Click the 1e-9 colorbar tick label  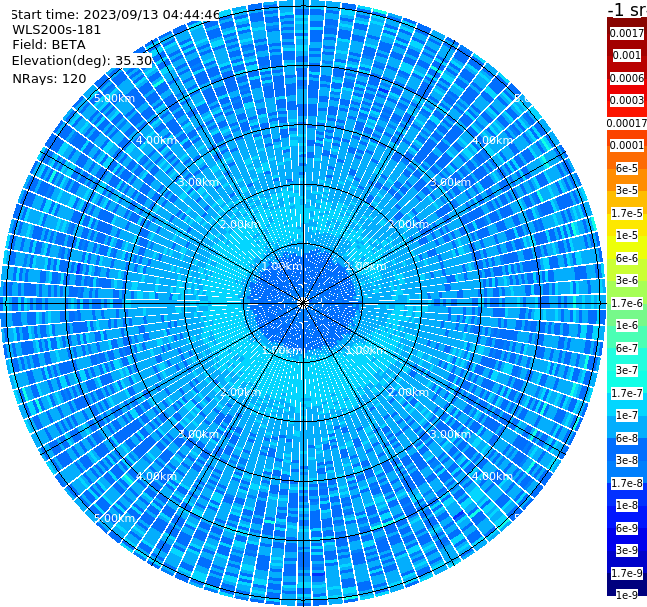point(627,595)
